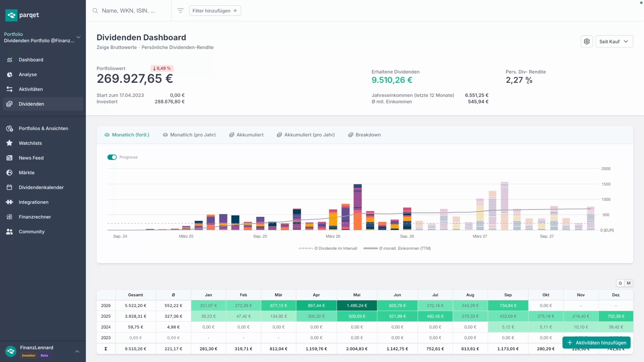The image size is (644, 362).
Task: Open the Breakdown tab
Action: point(364,135)
